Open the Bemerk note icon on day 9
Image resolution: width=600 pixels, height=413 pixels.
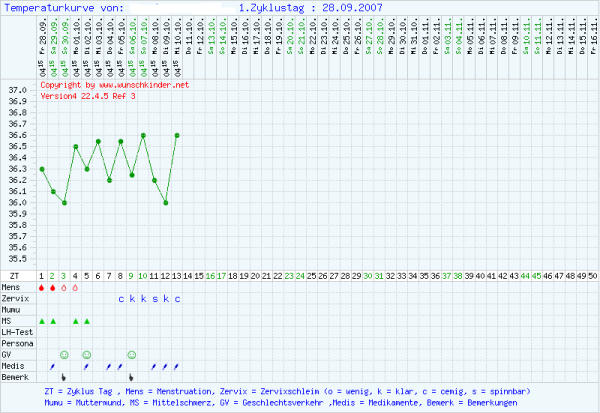(x=132, y=377)
